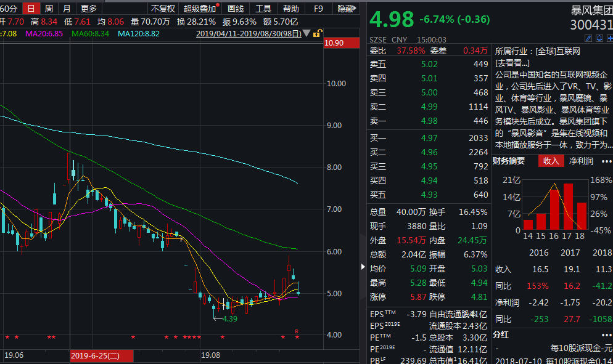
Task: Open the date range dropdown triangle
Action: point(306,34)
